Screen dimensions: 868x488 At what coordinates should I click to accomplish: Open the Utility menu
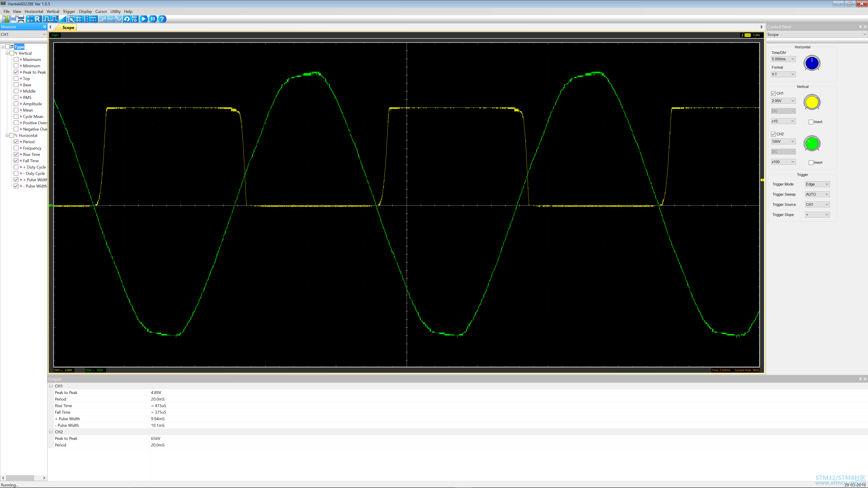116,12
